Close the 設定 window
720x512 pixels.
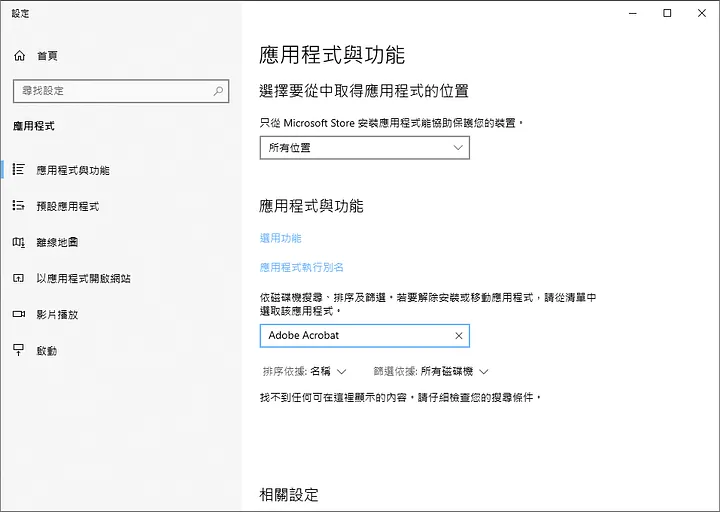pos(702,13)
